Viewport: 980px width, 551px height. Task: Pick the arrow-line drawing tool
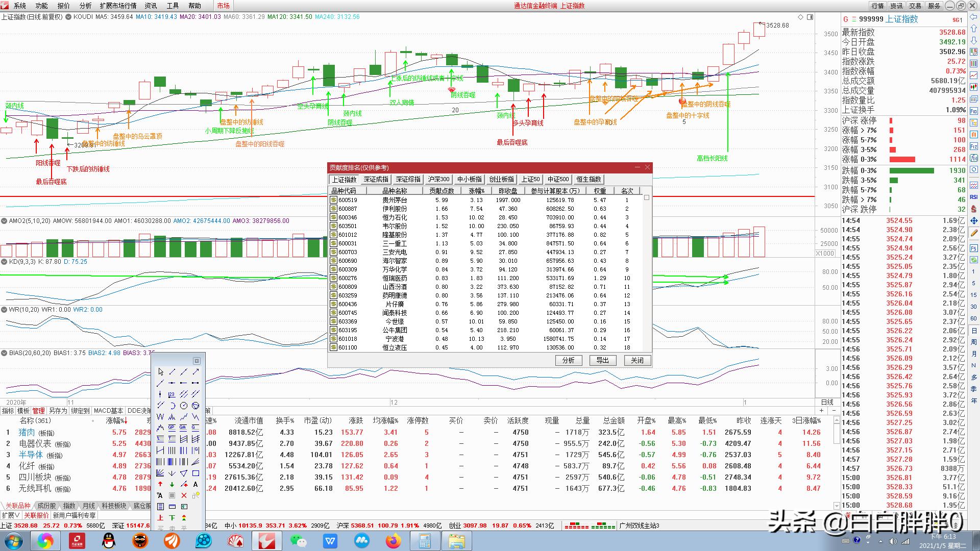[x=195, y=371]
